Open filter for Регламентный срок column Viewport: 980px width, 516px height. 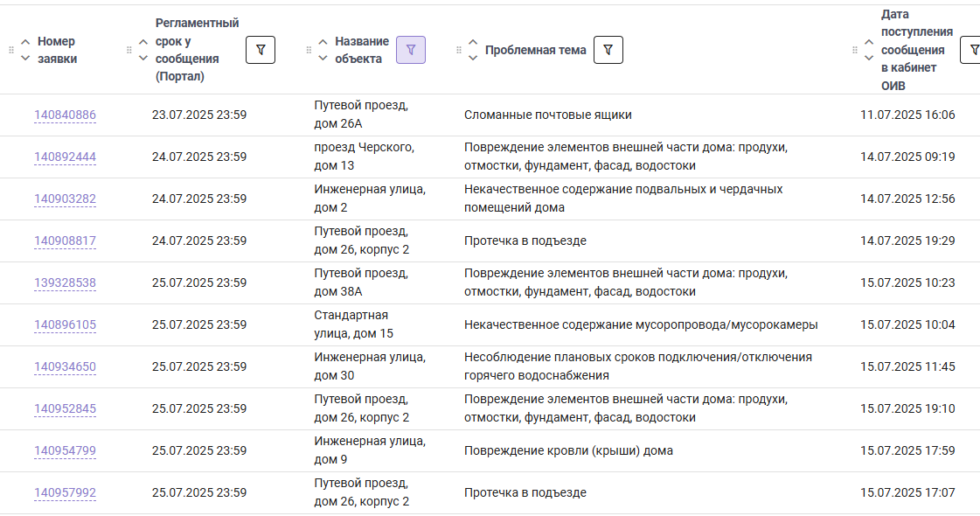[261, 50]
